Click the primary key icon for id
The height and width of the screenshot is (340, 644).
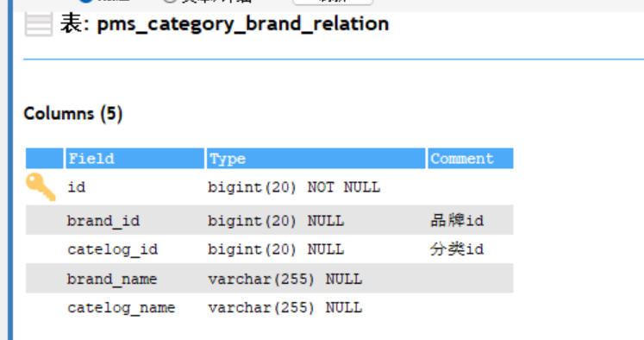click(x=41, y=187)
